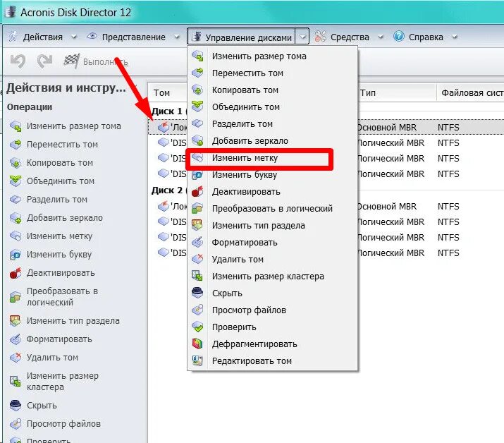The height and width of the screenshot is (443, 504).
Task: Click the Диск 1 group header
Action: point(168,111)
